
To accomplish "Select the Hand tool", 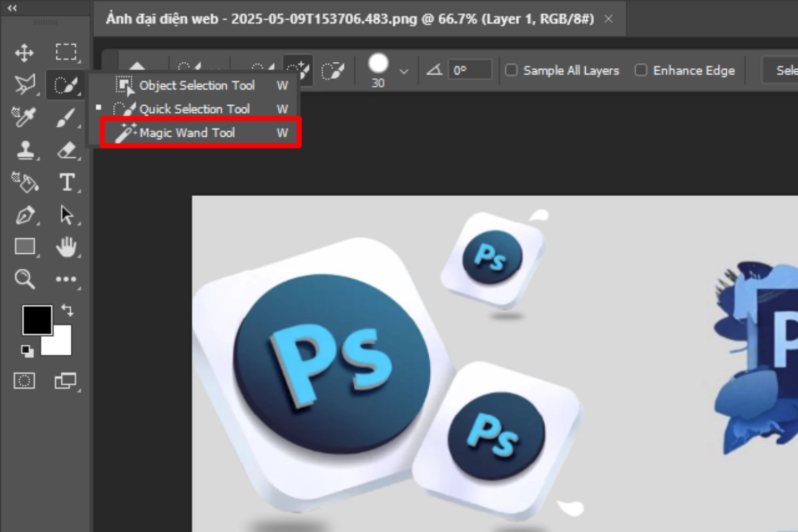I will tap(66, 247).
